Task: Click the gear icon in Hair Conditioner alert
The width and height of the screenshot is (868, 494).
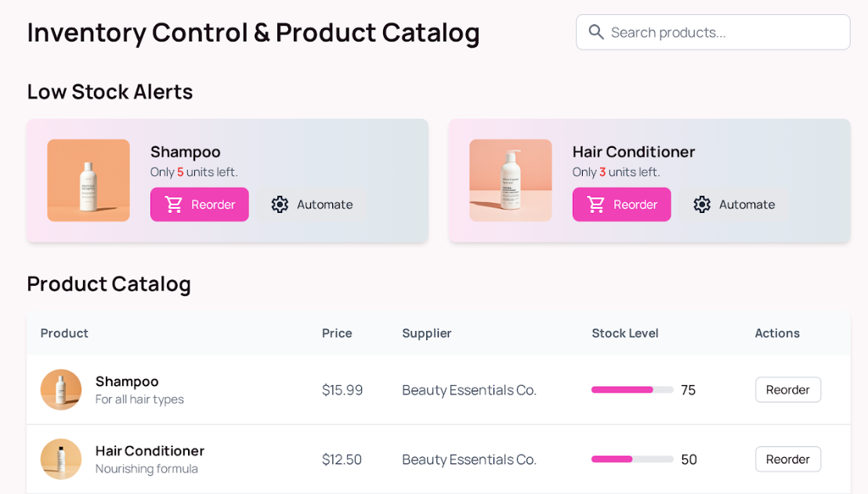Action: tap(702, 204)
